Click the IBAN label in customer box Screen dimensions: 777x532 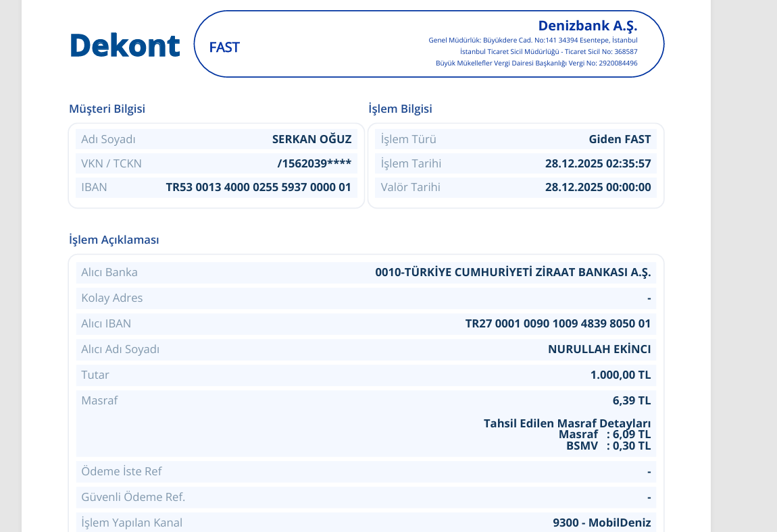pyautogui.click(x=94, y=187)
